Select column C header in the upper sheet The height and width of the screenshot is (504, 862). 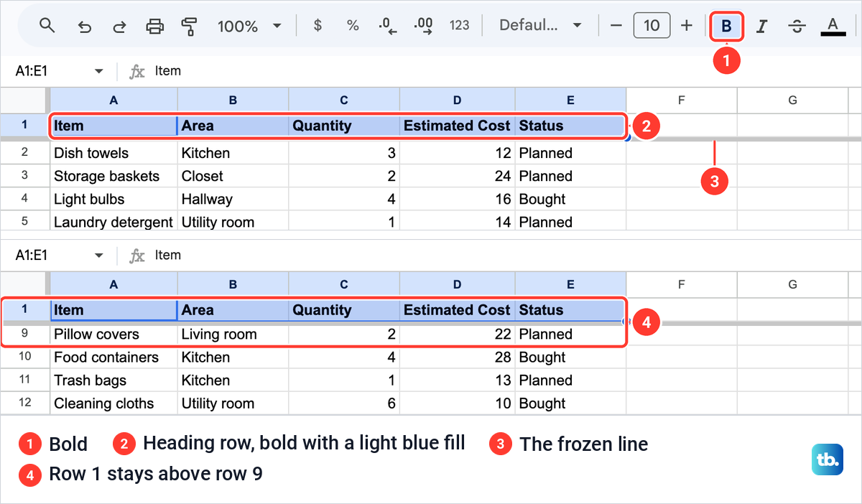coord(344,101)
